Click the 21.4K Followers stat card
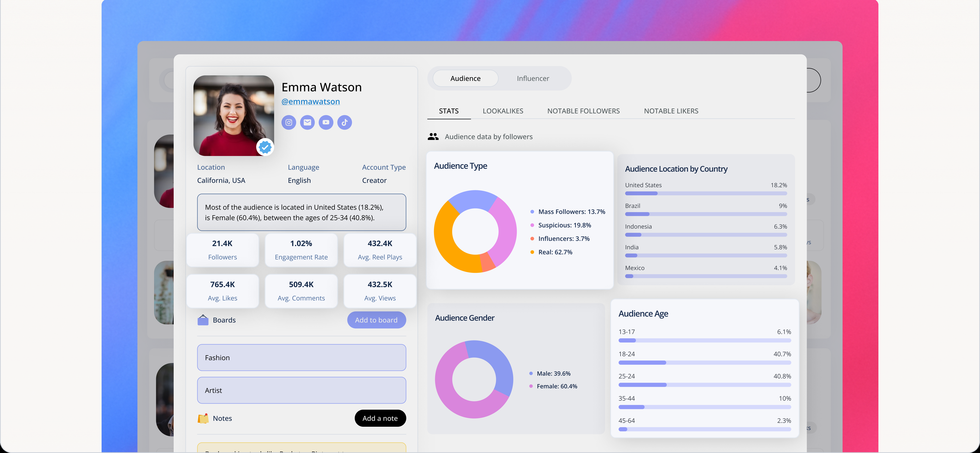 223,250
